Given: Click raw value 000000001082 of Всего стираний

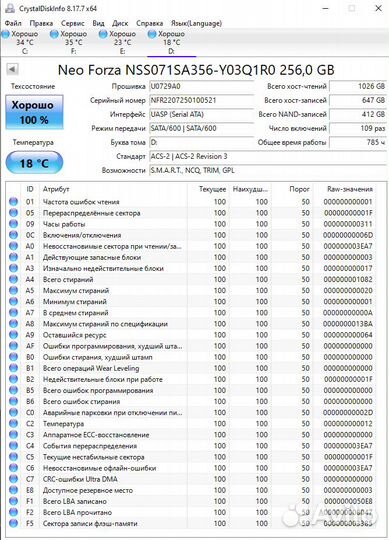Looking at the screenshot, I should pyautogui.click(x=348, y=279).
